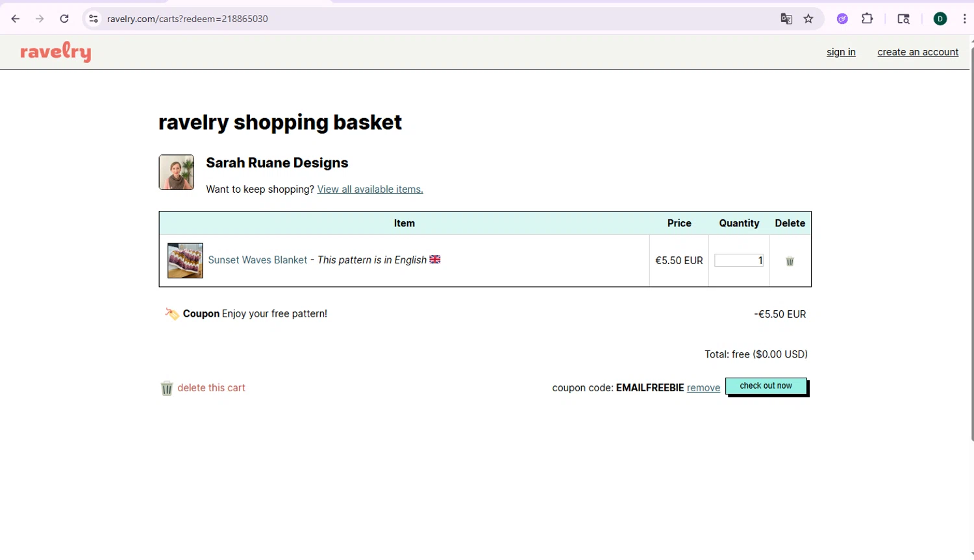Screen dimensions: 974x560
Task: Click the side panel search icon
Action: [903, 19]
